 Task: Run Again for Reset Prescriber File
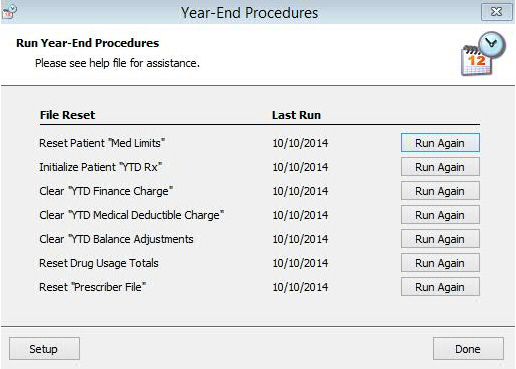pyautogui.click(x=440, y=287)
